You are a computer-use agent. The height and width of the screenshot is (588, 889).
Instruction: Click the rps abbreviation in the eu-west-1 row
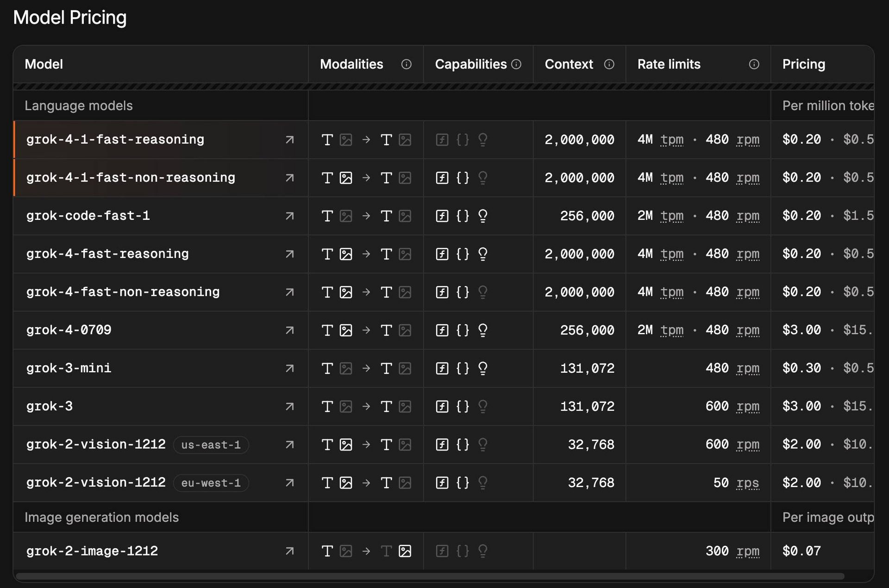tap(747, 483)
